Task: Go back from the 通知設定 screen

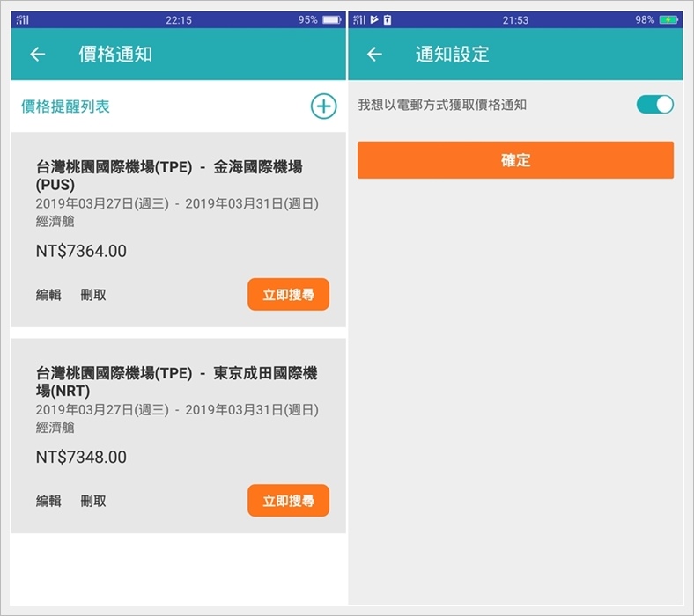Action: coord(374,54)
